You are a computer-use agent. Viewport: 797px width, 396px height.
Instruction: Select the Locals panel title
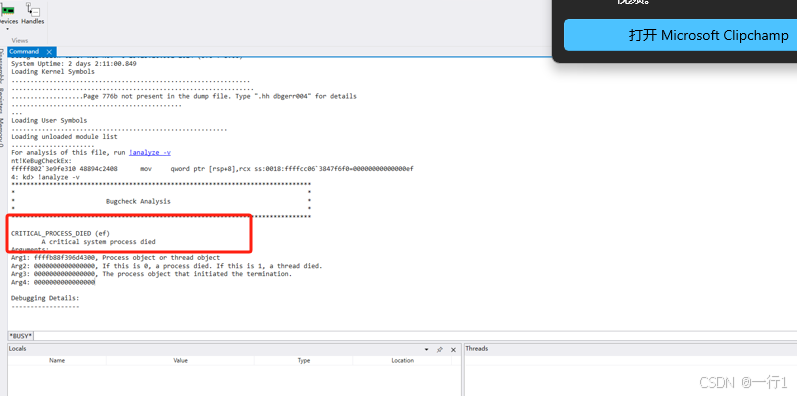(x=17, y=349)
